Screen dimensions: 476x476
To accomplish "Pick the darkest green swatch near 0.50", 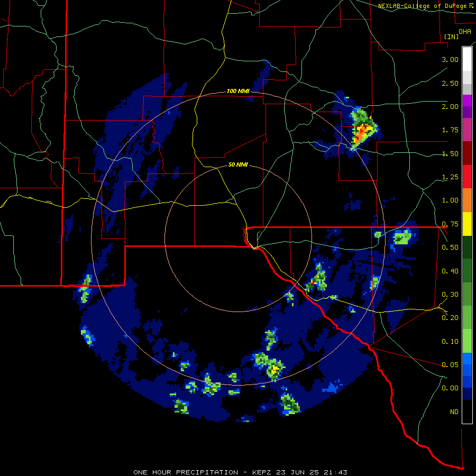I will click(x=467, y=247).
